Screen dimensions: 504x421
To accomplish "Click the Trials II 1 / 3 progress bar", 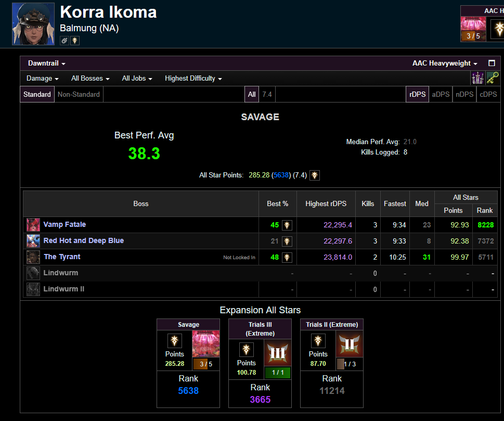I will point(350,364).
